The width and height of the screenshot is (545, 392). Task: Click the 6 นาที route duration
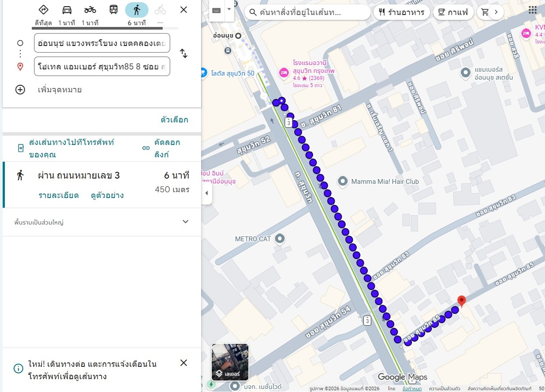[177, 175]
